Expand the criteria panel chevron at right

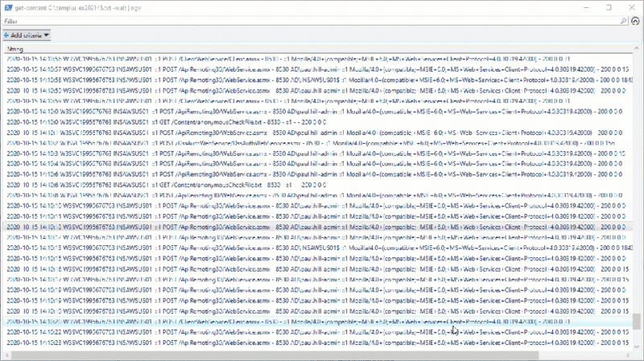click(636, 21)
